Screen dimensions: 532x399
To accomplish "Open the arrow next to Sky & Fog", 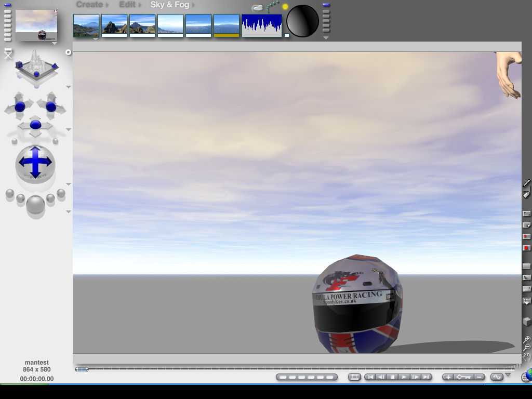I will click(x=193, y=5).
